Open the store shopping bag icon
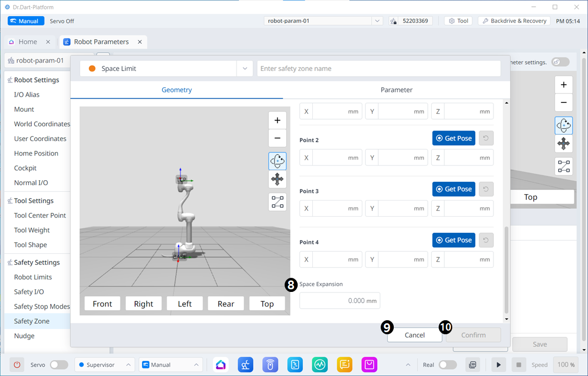The image size is (588, 376). click(x=370, y=365)
